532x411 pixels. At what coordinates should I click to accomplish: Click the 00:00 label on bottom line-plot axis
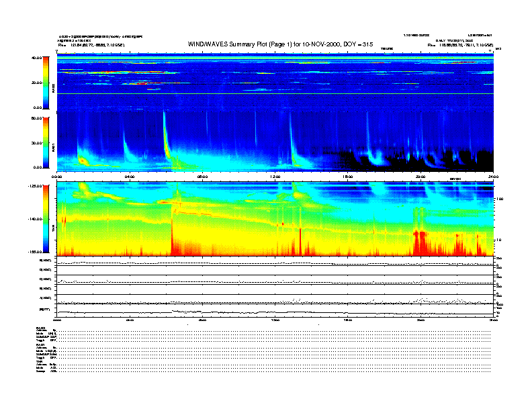point(57,320)
